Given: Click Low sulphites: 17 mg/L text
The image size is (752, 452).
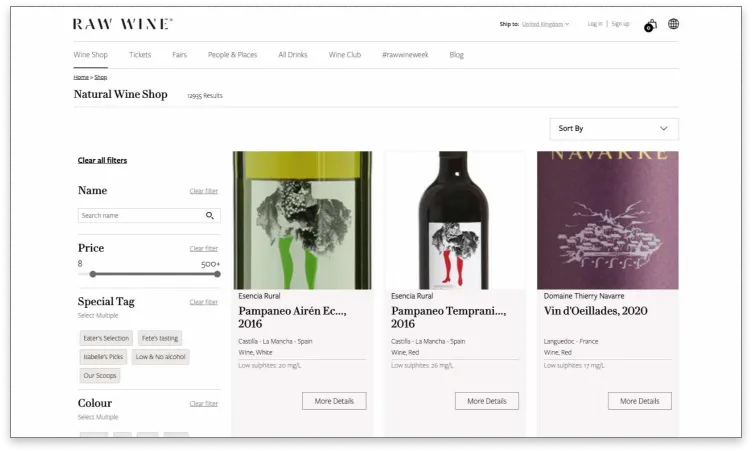Looking at the screenshot, I should click(x=574, y=366).
